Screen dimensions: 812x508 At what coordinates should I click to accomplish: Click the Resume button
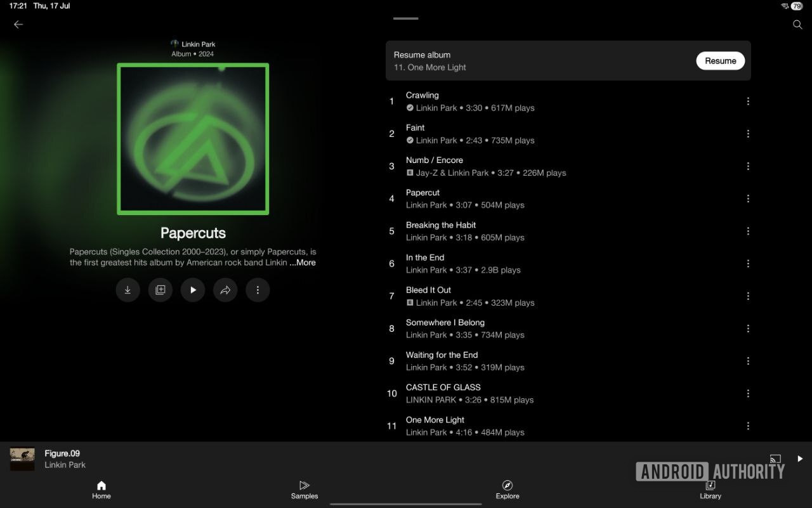[720, 61]
